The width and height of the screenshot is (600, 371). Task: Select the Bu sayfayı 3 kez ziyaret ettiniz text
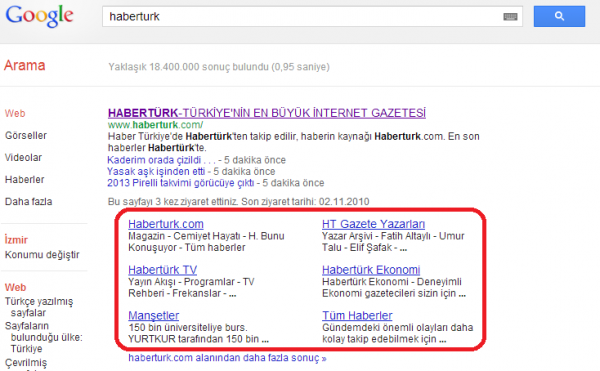tap(173, 202)
